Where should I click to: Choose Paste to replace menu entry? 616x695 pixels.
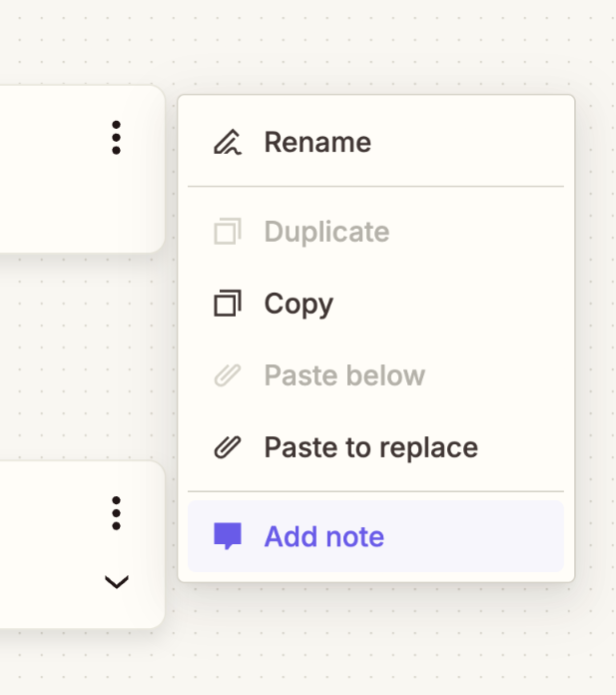click(x=375, y=447)
